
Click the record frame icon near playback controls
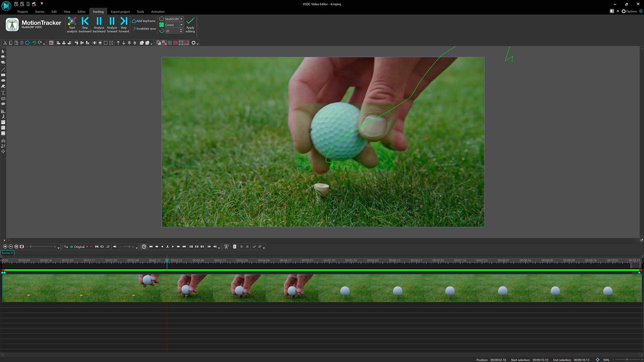click(22, 247)
